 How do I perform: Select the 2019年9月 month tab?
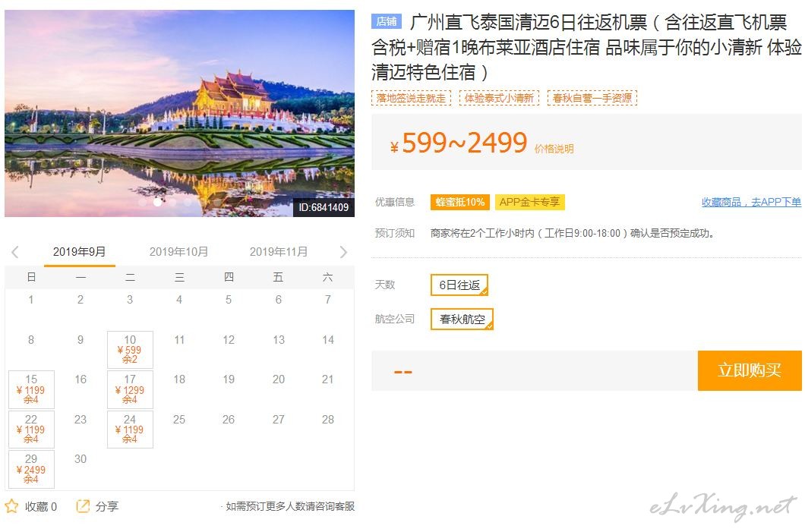click(80, 252)
